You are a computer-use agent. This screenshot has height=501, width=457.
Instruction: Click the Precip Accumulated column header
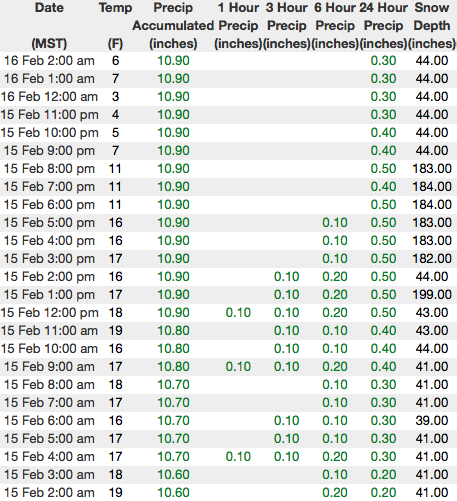(x=173, y=26)
